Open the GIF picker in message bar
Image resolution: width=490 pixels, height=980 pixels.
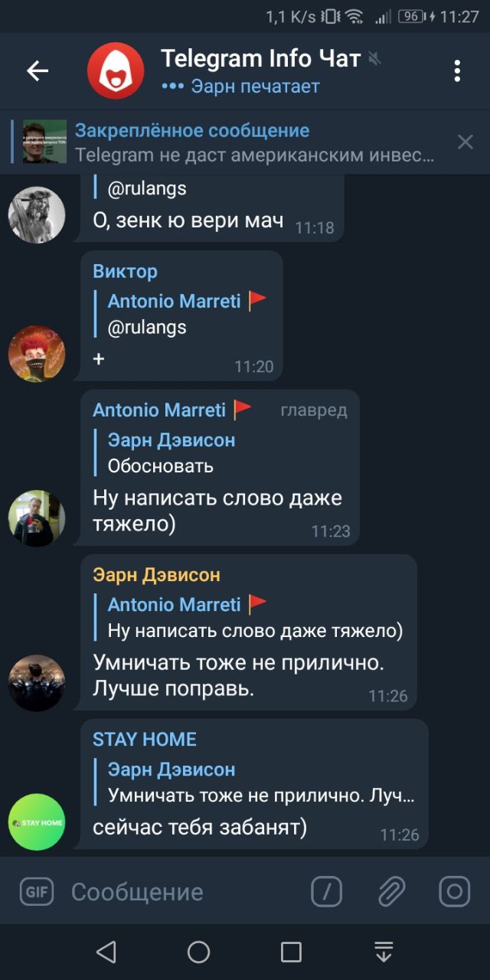click(36, 891)
